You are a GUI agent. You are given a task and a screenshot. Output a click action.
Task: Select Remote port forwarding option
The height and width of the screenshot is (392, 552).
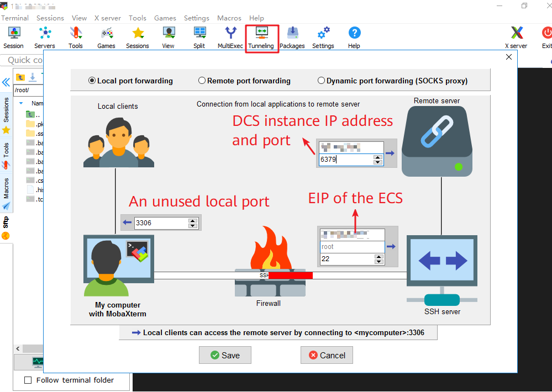pos(202,81)
